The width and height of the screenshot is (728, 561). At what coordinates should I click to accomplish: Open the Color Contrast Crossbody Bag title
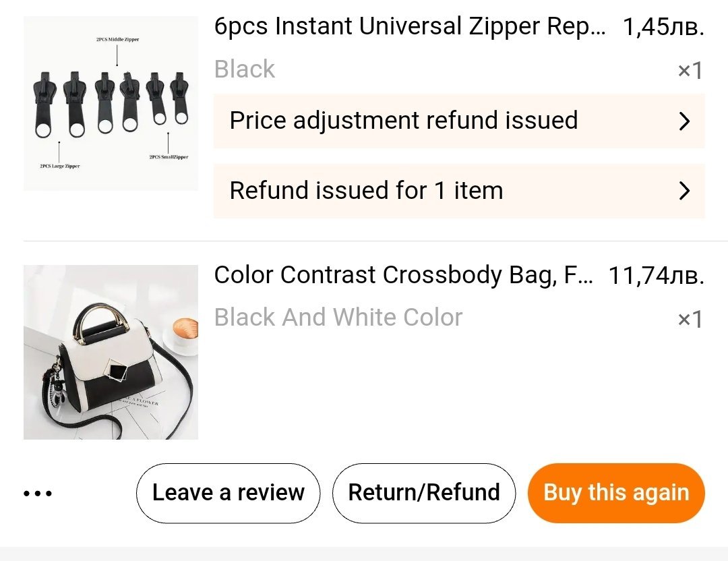[404, 275]
